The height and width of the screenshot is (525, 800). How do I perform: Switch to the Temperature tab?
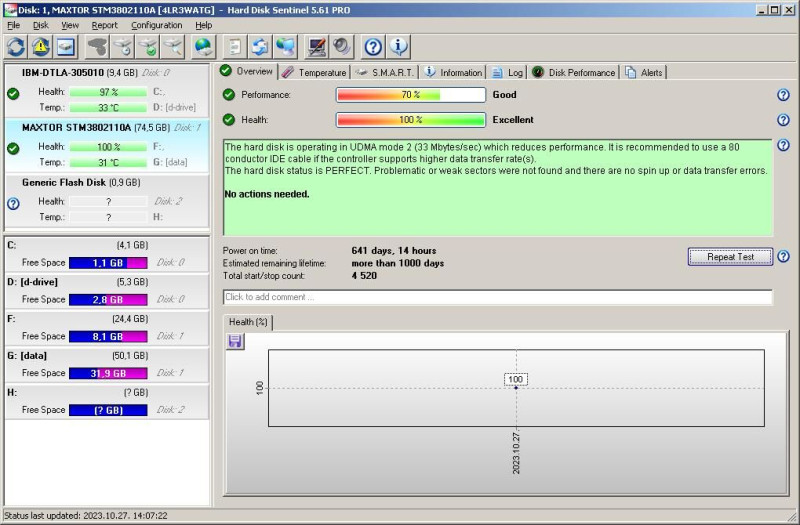(314, 72)
